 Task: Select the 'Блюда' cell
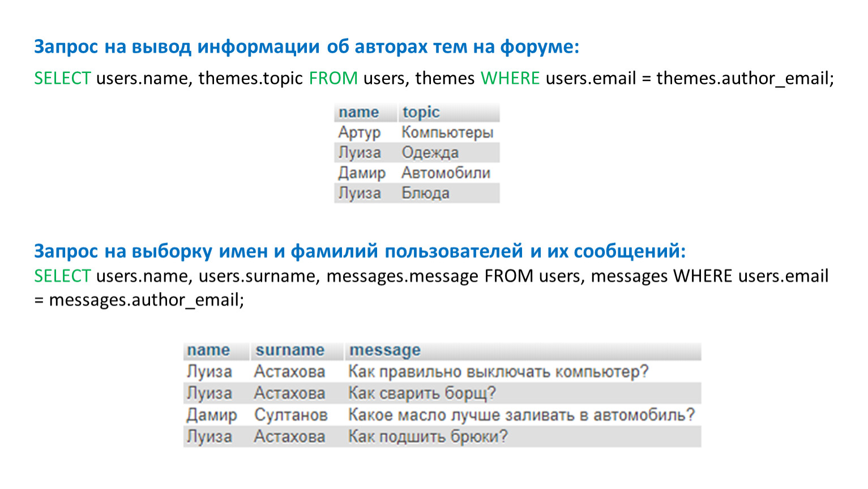point(425,193)
